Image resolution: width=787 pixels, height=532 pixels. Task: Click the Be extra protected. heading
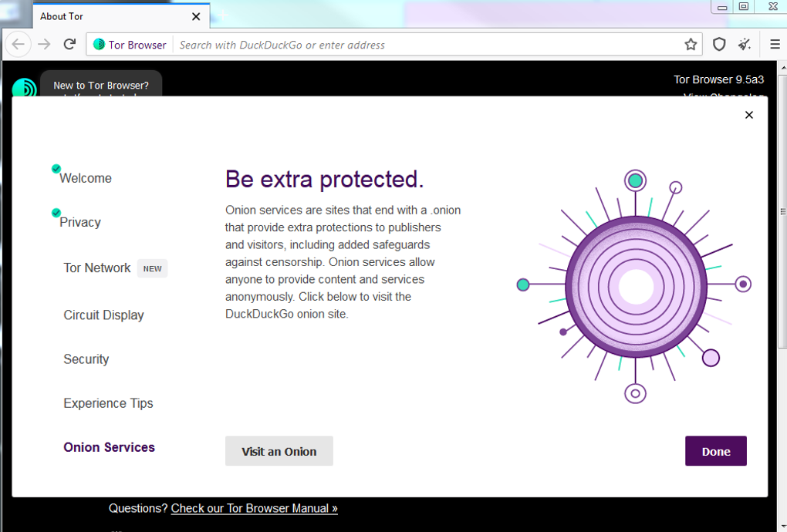[324, 179]
